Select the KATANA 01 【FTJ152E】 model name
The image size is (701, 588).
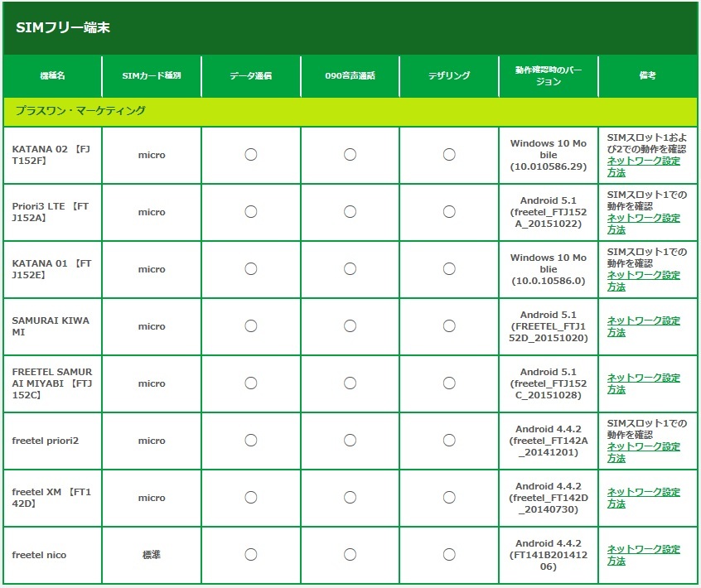coord(51,269)
